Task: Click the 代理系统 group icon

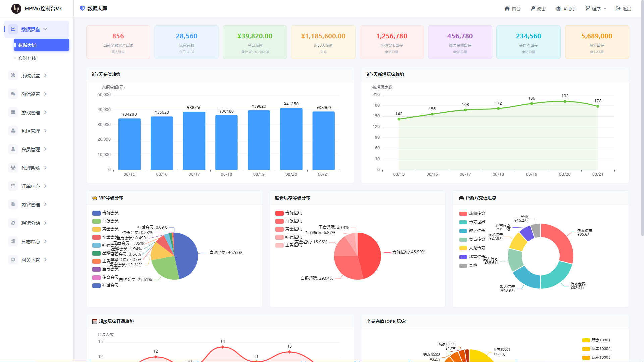Action: click(13, 168)
